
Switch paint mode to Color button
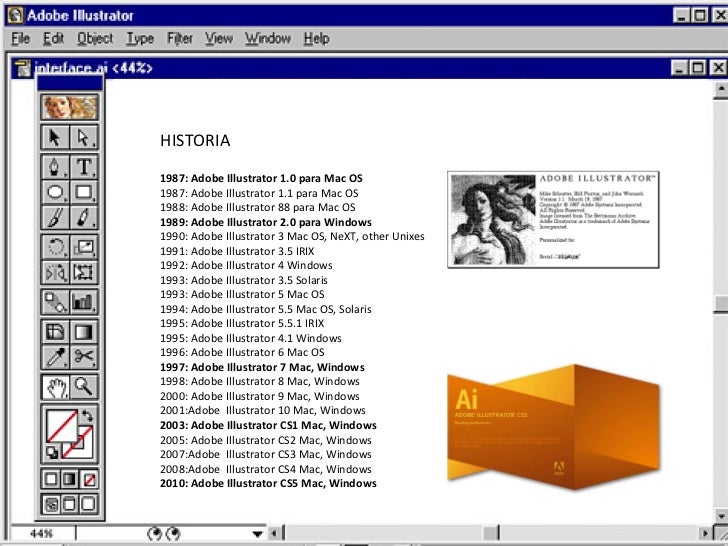click(x=51, y=479)
